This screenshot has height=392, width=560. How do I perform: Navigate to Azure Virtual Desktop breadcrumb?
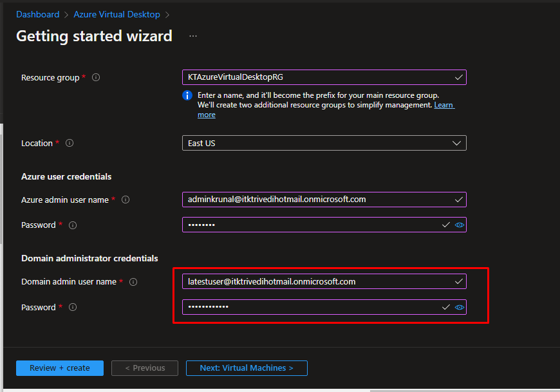117,14
